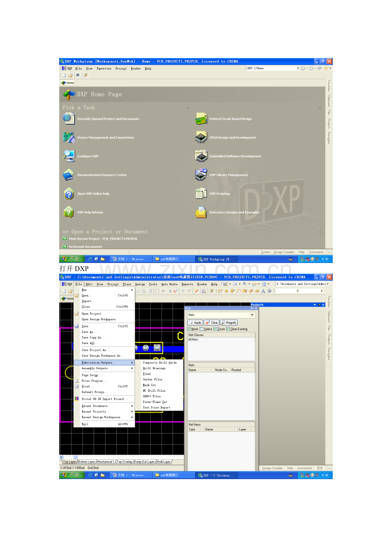Click the open folder icon in Home window toolbar
Screen dimensions: 392x555
coord(70,75)
